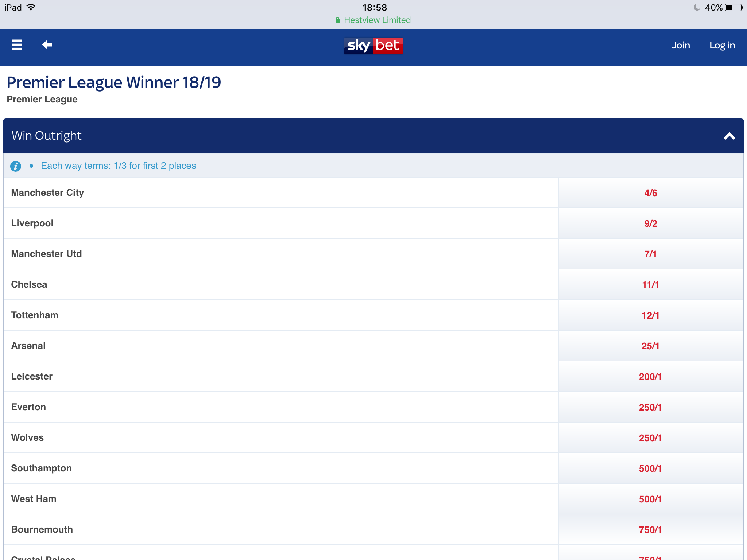
Task: Select Tottenham at 12/1
Action: [651, 315]
